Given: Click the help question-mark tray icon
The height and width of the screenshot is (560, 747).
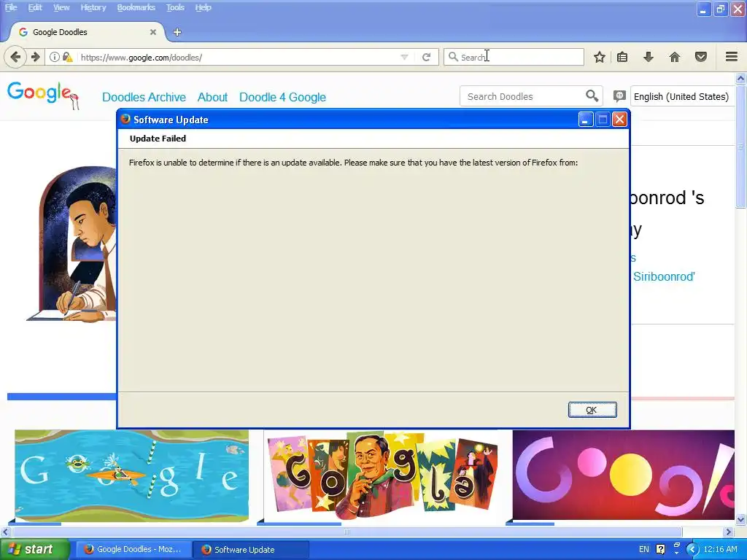Looking at the screenshot, I should (660, 549).
